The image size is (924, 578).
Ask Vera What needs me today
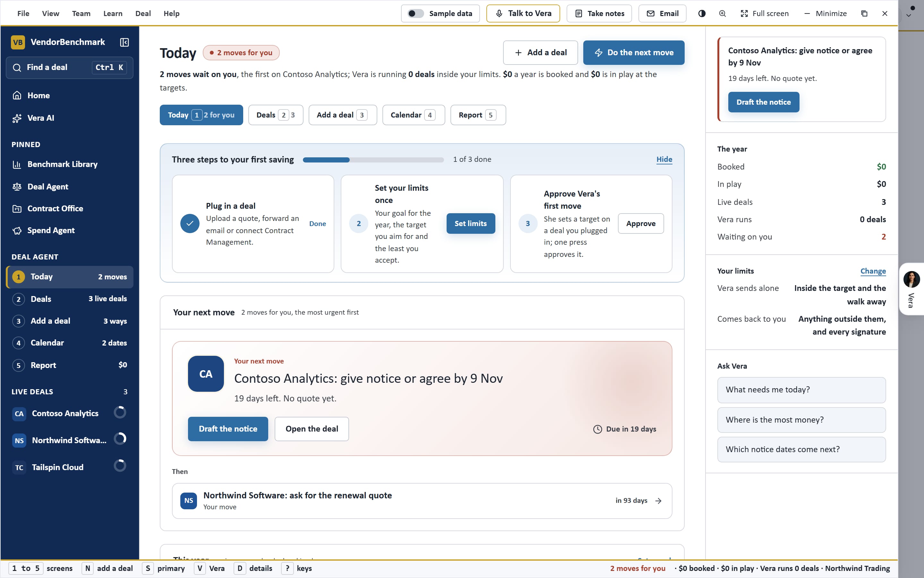(801, 390)
